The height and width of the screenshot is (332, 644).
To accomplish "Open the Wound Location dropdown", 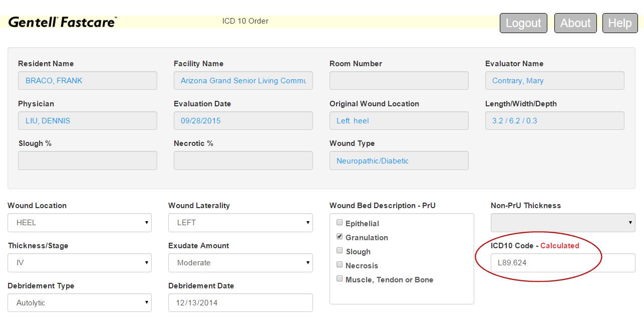I will coord(79,222).
